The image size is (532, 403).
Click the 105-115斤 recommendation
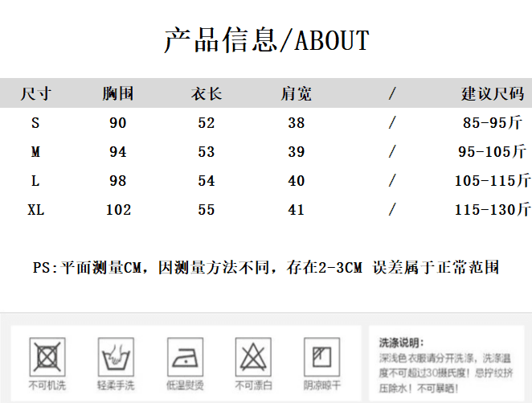click(493, 181)
